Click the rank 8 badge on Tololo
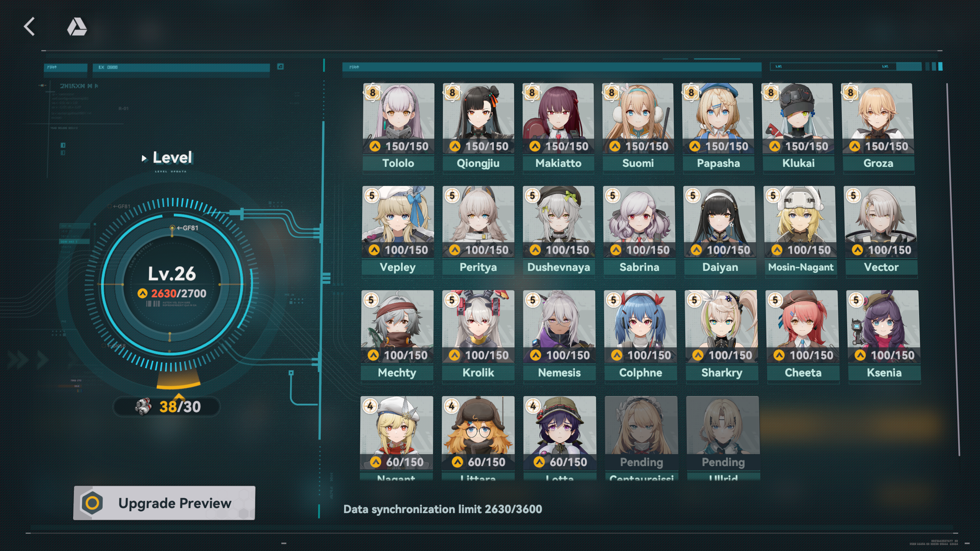980x551 pixels. (372, 93)
